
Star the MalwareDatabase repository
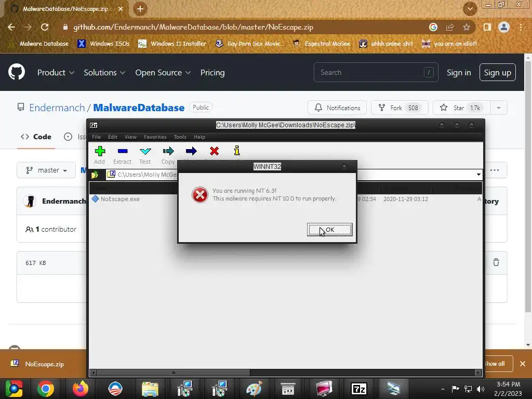(461, 108)
